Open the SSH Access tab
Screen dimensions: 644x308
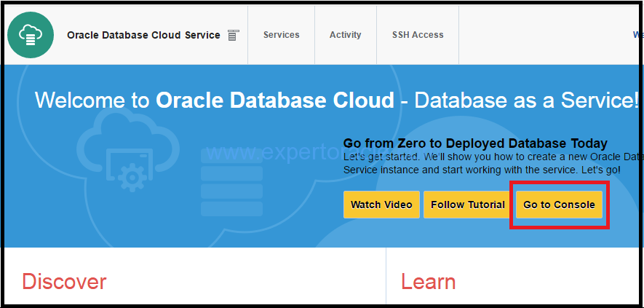pyautogui.click(x=418, y=35)
